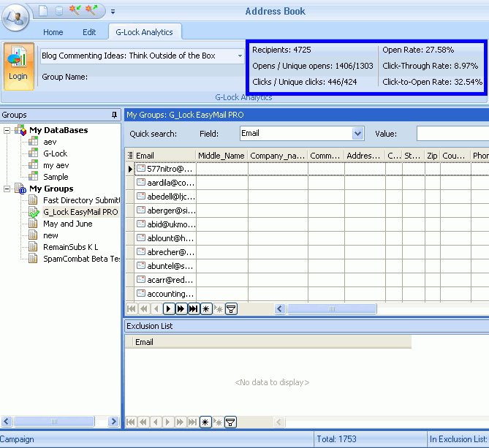Click the Campaign status bar label
Viewport: 489px width, 448px height.
click(17, 439)
